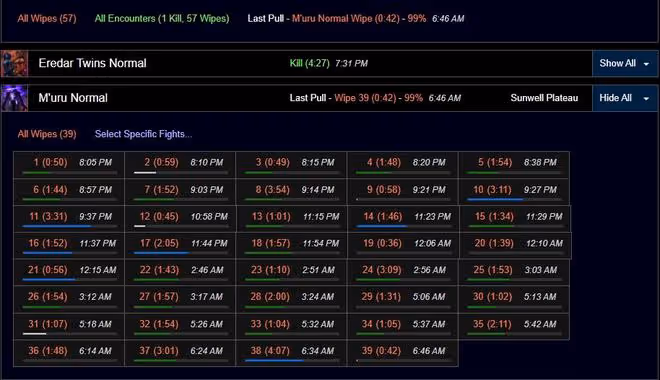The image size is (660, 380).
Task: Open wipe 26 (1:54) at 3:12 AM
Action: tap(69, 299)
